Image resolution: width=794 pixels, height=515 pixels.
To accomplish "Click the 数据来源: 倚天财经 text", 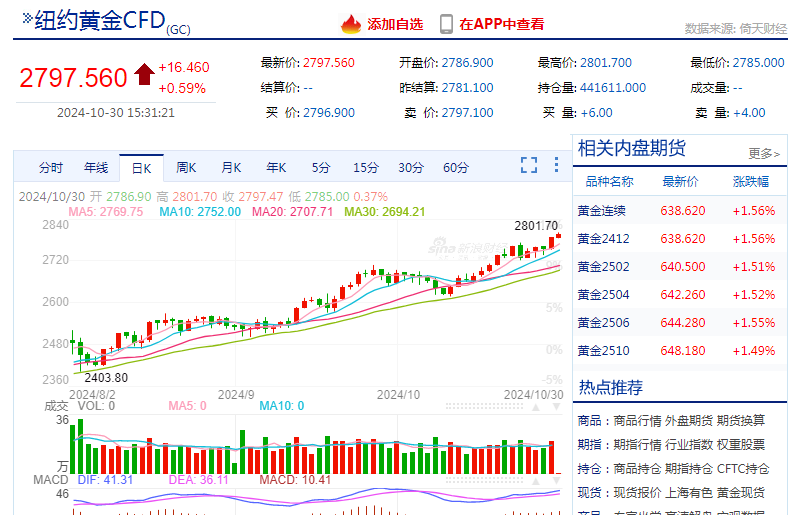I will 736,28.
